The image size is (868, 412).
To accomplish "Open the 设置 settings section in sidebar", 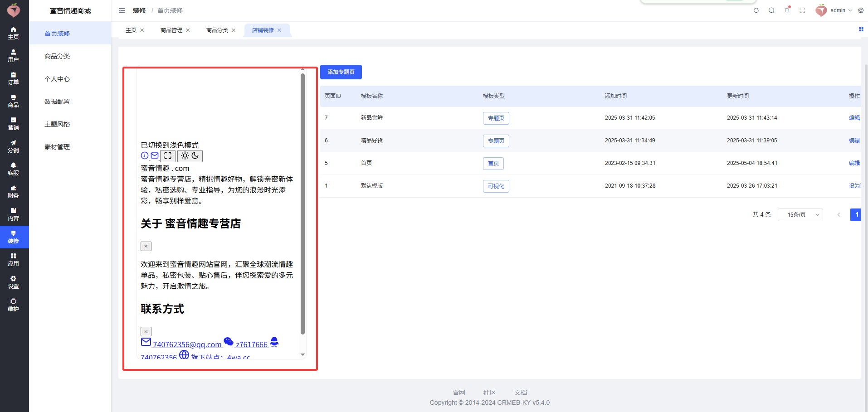I will click(14, 282).
